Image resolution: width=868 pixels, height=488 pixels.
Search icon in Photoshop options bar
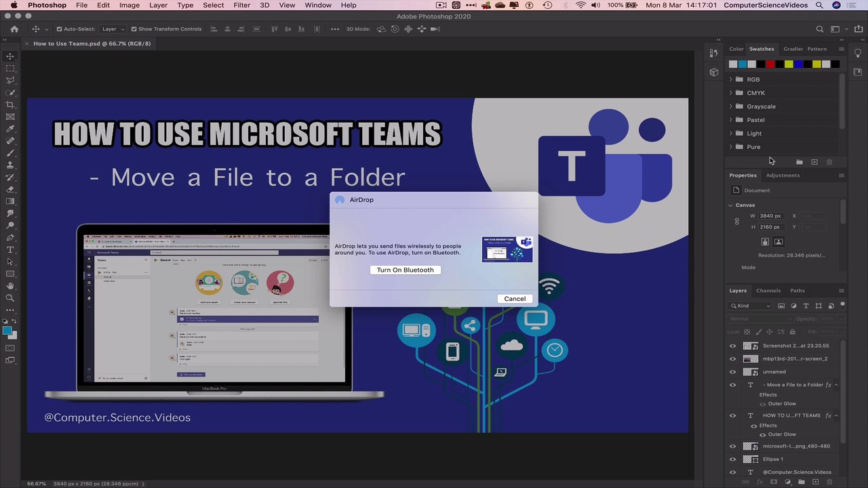tap(820, 29)
